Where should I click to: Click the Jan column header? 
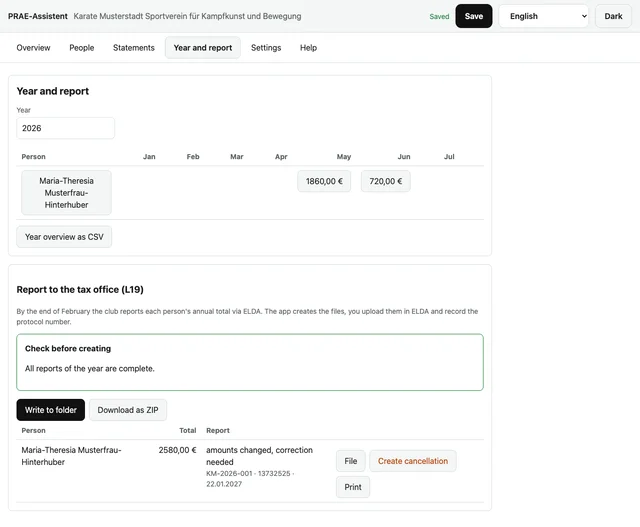[149, 157]
